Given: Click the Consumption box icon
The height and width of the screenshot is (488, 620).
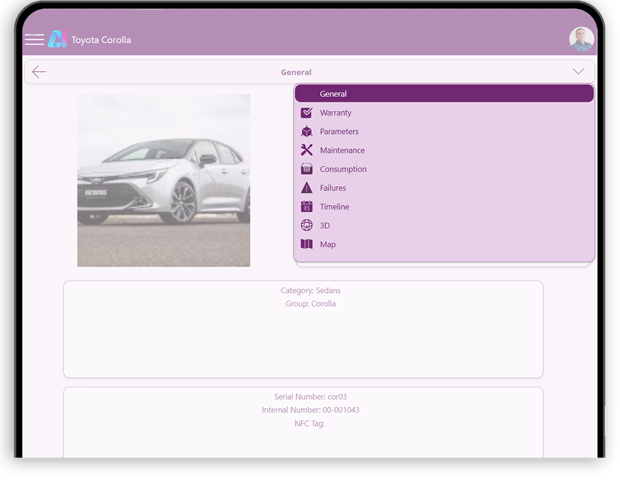Looking at the screenshot, I should pos(306,169).
